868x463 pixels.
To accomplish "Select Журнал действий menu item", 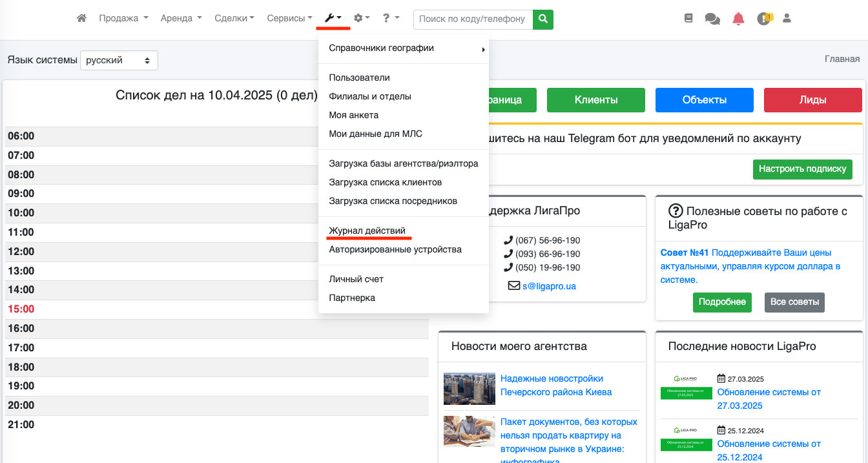I will pyautogui.click(x=367, y=231).
